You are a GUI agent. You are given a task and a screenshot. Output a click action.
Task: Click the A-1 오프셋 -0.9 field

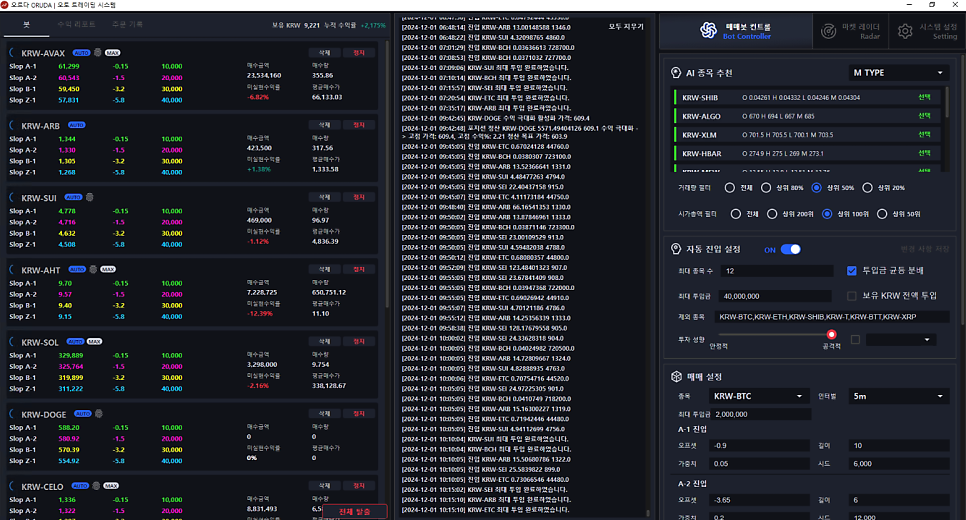click(x=759, y=445)
